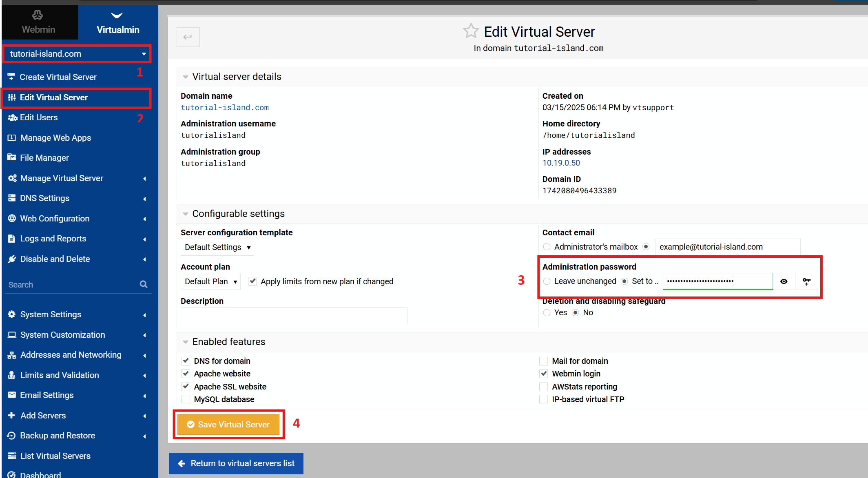This screenshot has height=478, width=868.
Task: Open Default Plan account plan dropdown
Action: point(210,282)
